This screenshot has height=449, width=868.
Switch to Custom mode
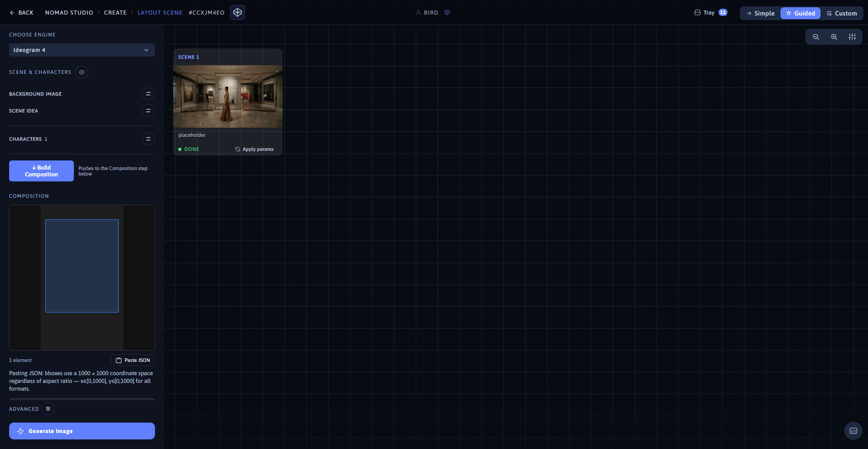(x=842, y=13)
